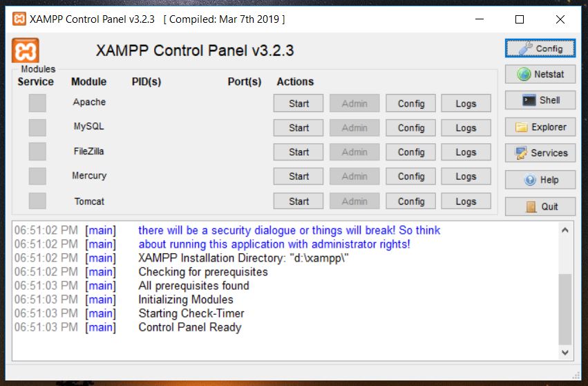This screenshot has width=588, height=386.
Task: Click the XAMPP logo in the title bar
Action: click(19, 19)
